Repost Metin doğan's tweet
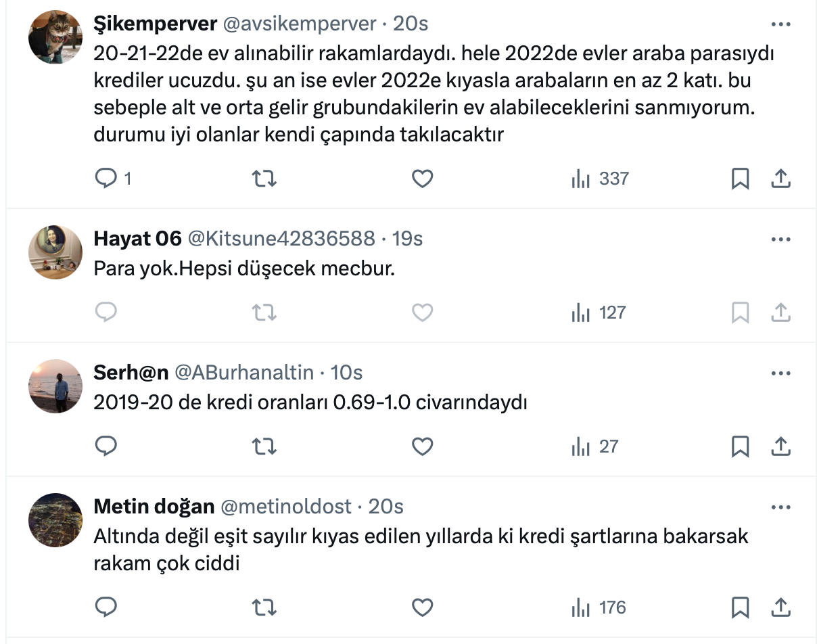This screenshot has width=817, height=644. 264,607
